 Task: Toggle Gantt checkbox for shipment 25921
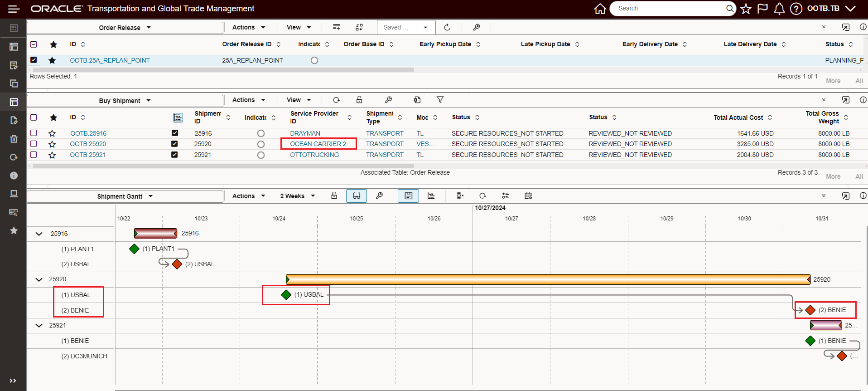coord(174,155)
